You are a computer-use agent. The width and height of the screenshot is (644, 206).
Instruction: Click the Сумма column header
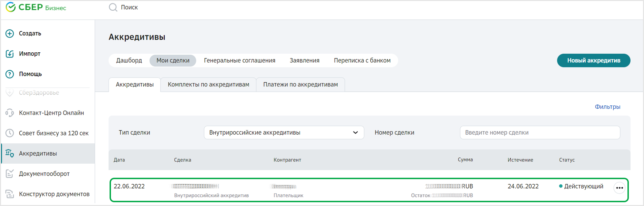(465, 159)
